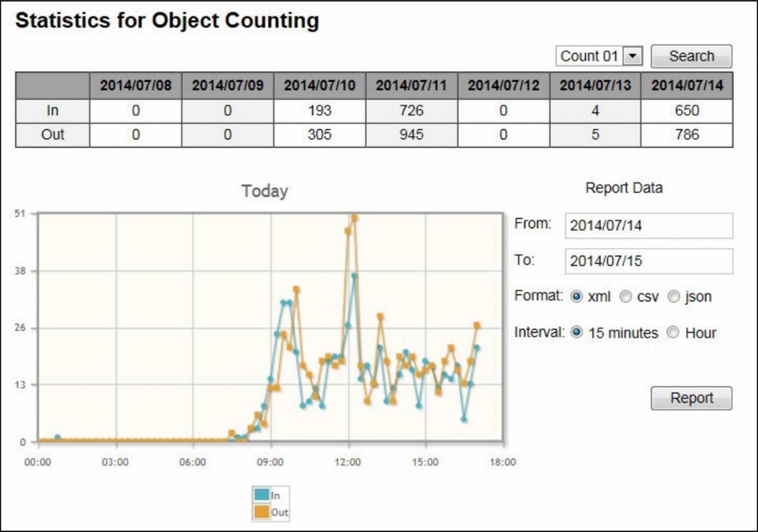The height and width of the screenshot is (532, 758).
Task: Select the 2014/07/14 column header
Action: tap(687, 86)
